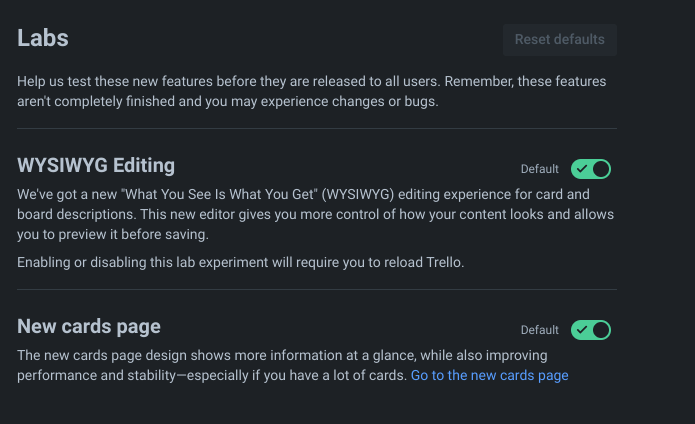Viewport: 695px width, 424px height.
Task: Click the checkmark icon in WYSIWYG Editing switch
Action: 581,169
